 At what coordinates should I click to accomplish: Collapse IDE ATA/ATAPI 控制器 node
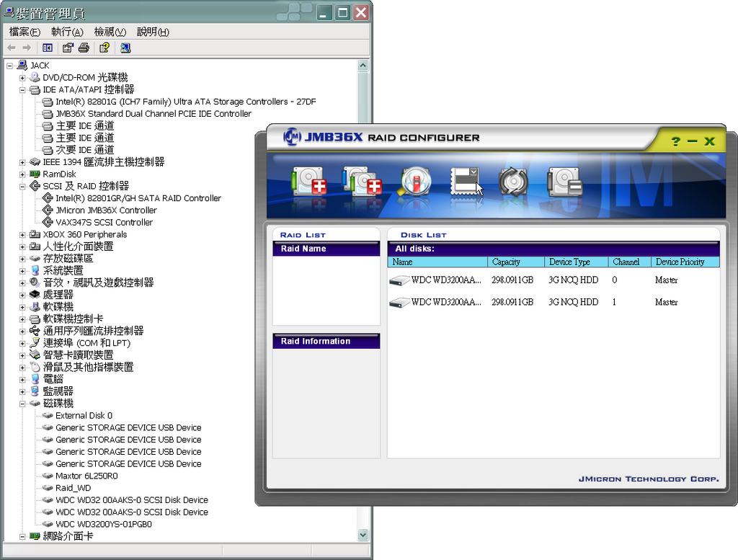coord(22,90)
